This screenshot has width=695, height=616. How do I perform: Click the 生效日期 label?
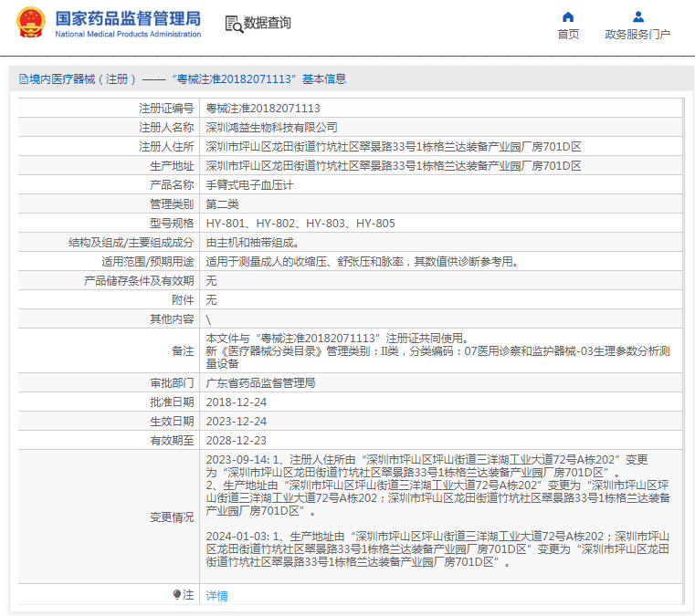172,421
